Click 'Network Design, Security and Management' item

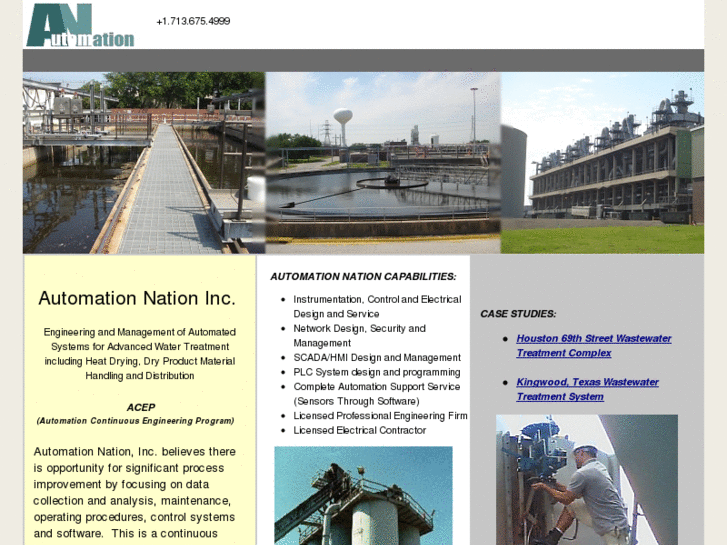tap(359, 336)
